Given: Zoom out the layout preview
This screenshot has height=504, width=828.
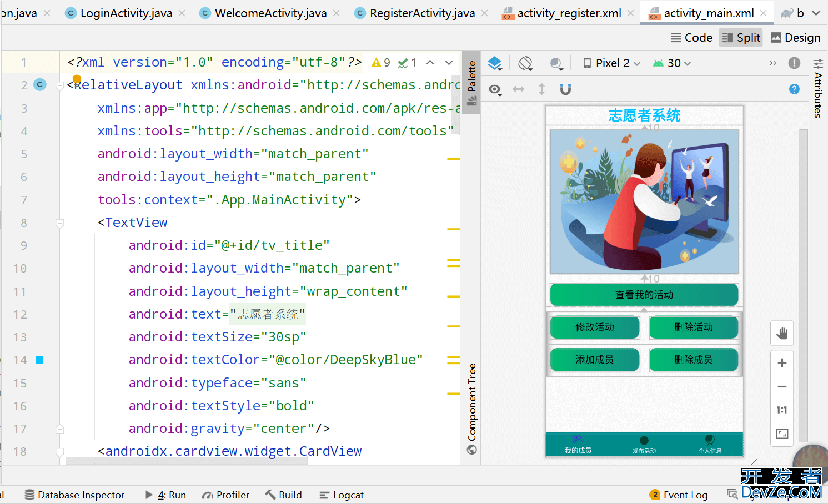Looking at the screenshot, I should point(782,386).
